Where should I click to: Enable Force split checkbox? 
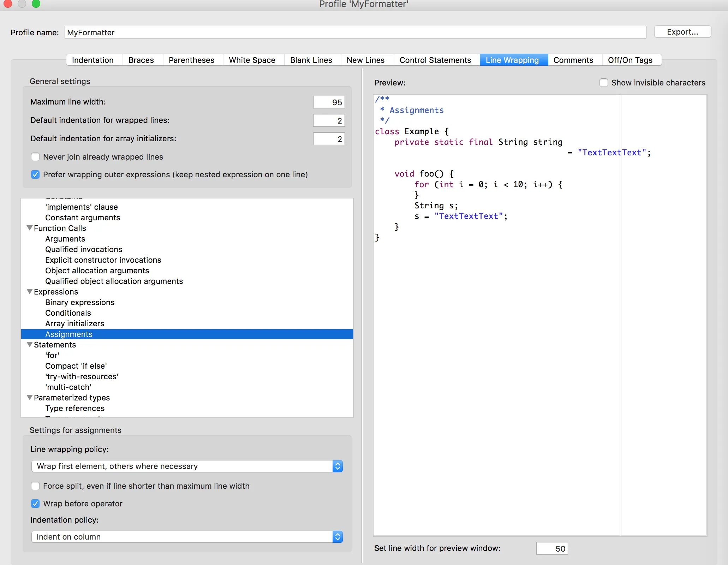click(35, 486)
